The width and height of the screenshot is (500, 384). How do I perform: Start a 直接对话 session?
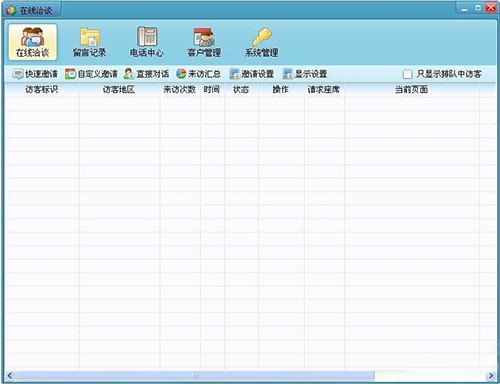[x=146, y=74]
